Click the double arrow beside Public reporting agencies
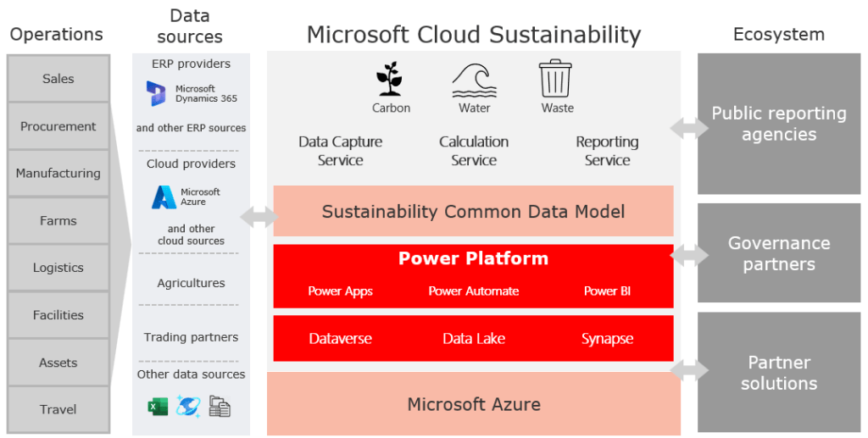868x438 pixels. click(688, 128)
